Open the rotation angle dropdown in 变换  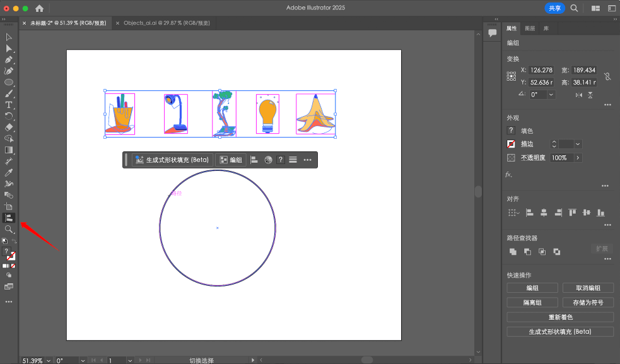tap(550, 94)
